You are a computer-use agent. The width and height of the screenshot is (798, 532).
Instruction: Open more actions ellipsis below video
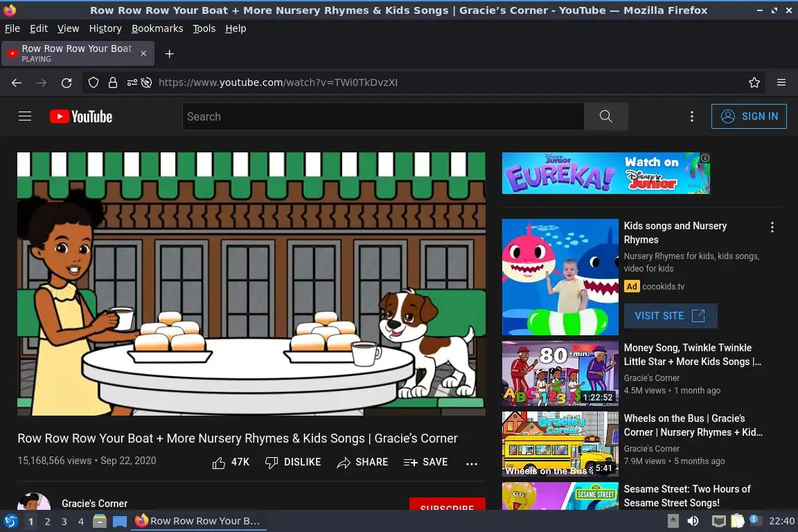tap(472, 463)
